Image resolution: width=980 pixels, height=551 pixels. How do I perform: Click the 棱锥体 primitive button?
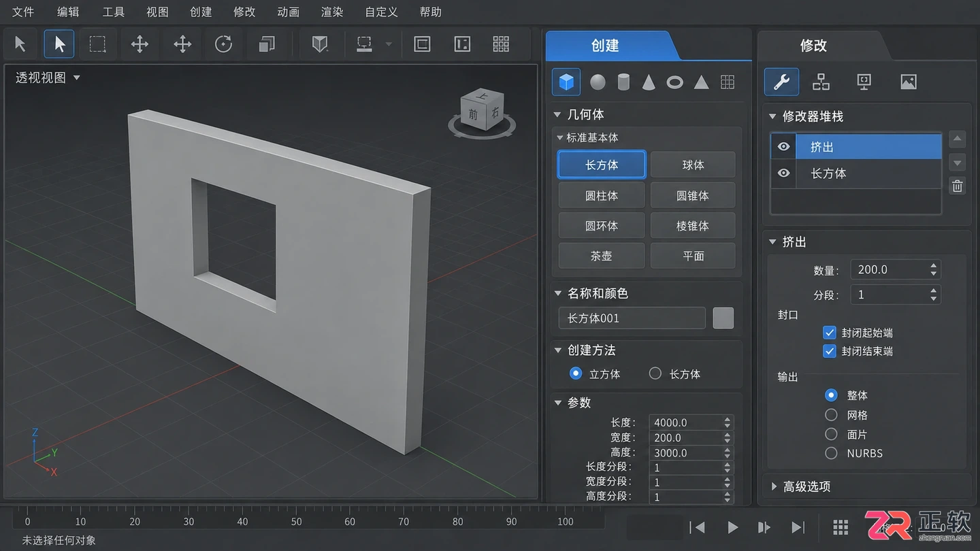[693, 226]
